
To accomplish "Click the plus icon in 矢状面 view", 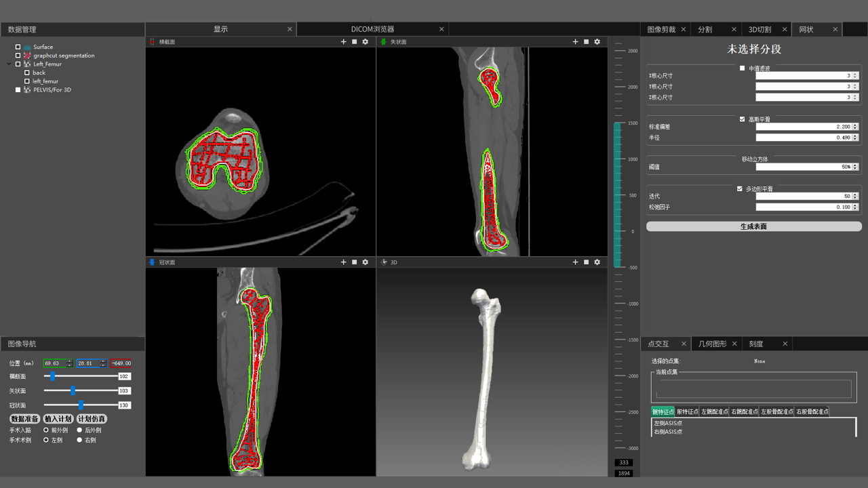I will (575, 42).
